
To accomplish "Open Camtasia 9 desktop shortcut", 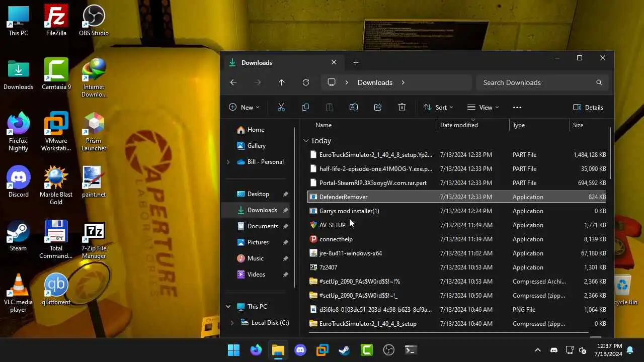I will pyautogui.click(x=56, y=74).
